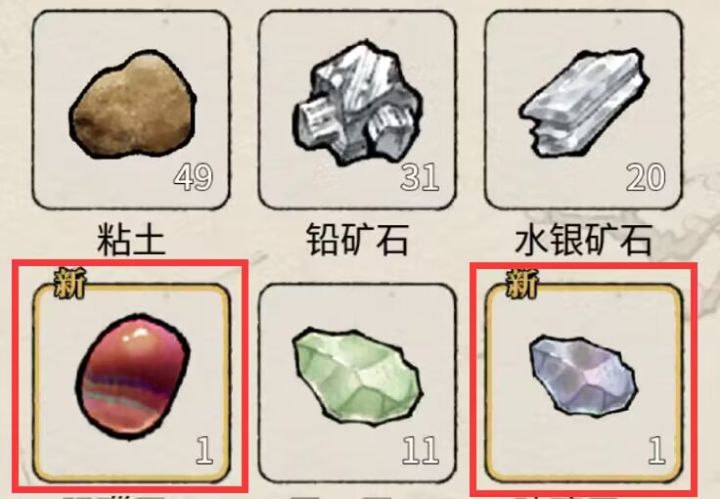Click the lead ore quantity 31
Image resolution: width=720 pixels, height=499 pixels.
coord(419,177)
